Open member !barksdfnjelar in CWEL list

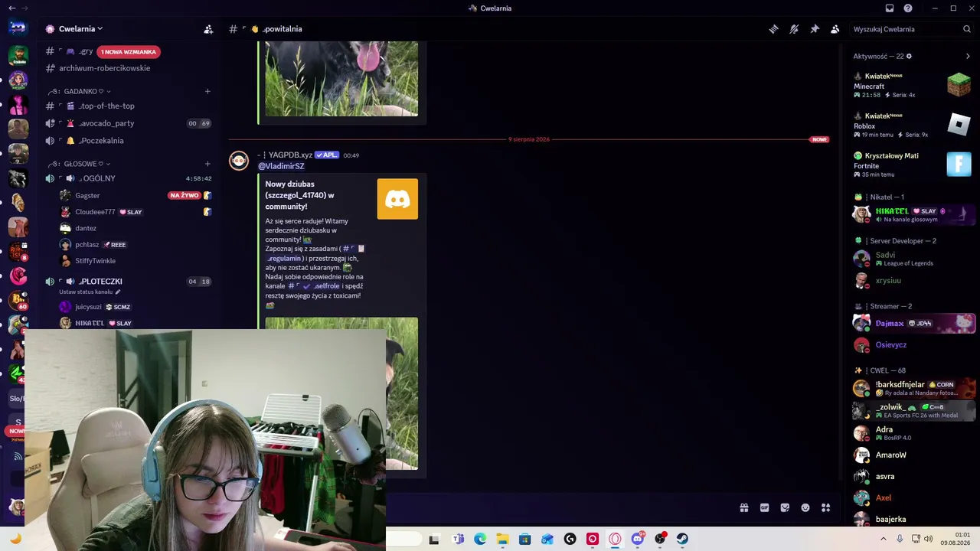point(914,388)
